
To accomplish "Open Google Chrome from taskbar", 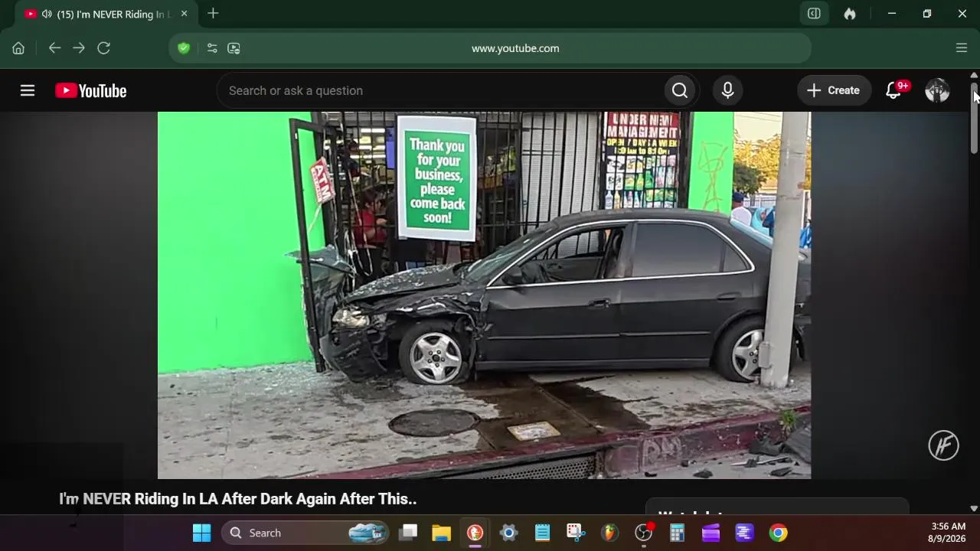I will click(778, 533).
